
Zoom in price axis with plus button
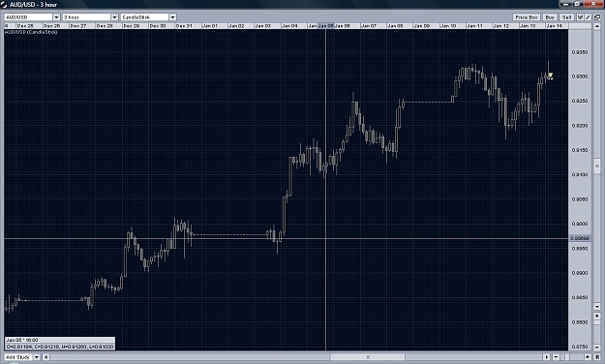click(597, 317)
